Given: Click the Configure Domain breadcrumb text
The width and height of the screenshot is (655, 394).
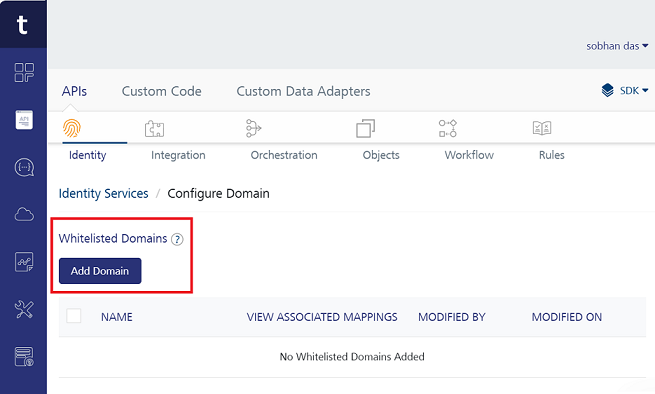Looking at the screenshot, I should [x=218, y=193].
